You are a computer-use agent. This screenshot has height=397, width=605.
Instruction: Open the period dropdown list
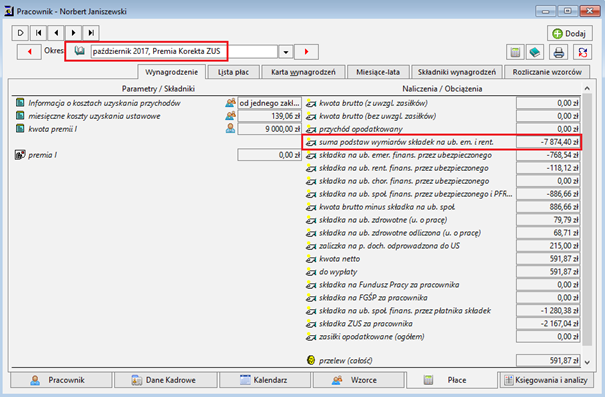click(286, 52)
